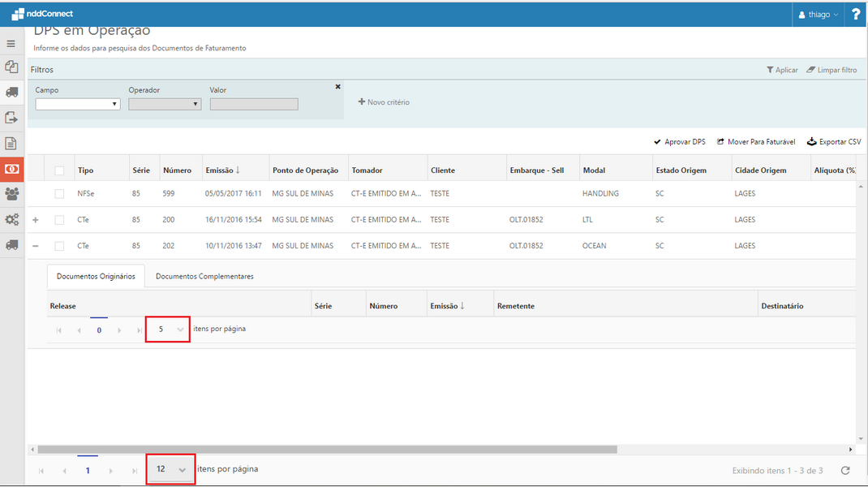Image resolution: width=868 pixels, height=487 pixels.
Task: Tick the select-all checkbox in table header
Action: (x=59, y=170)
